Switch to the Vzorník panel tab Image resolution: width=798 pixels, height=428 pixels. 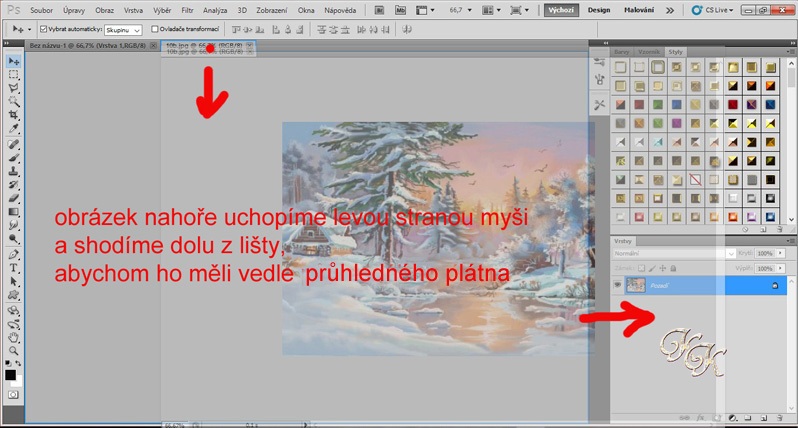[x=649, y=52]
